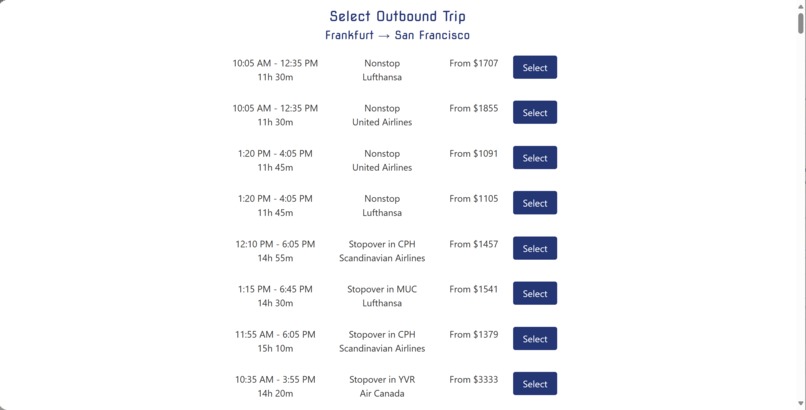The width and height of the screenshot is (806, 410).
Task: Click the Stopover in YVR text
Action: click(x=382, y=380)
